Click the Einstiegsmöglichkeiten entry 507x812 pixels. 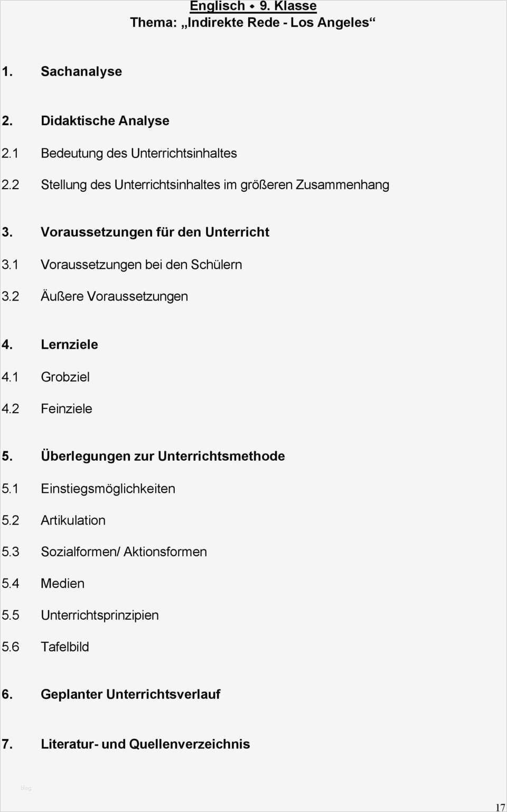coord(108,489)
